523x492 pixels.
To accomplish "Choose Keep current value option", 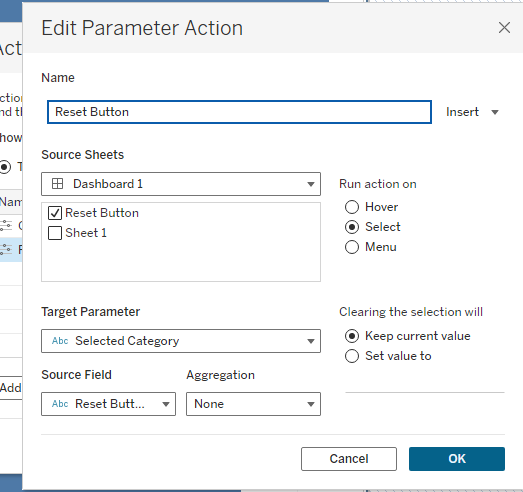I will click(x=352, y=336).
